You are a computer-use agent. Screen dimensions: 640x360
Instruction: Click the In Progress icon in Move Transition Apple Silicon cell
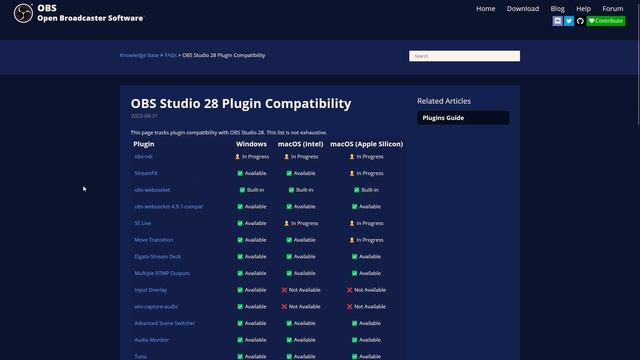click(352, 240)
